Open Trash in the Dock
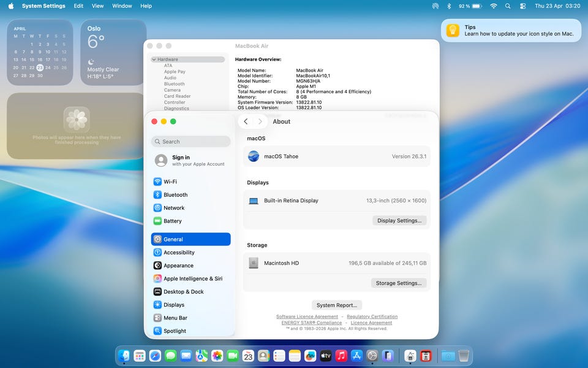The image size is (588, 368). (464, 355)
